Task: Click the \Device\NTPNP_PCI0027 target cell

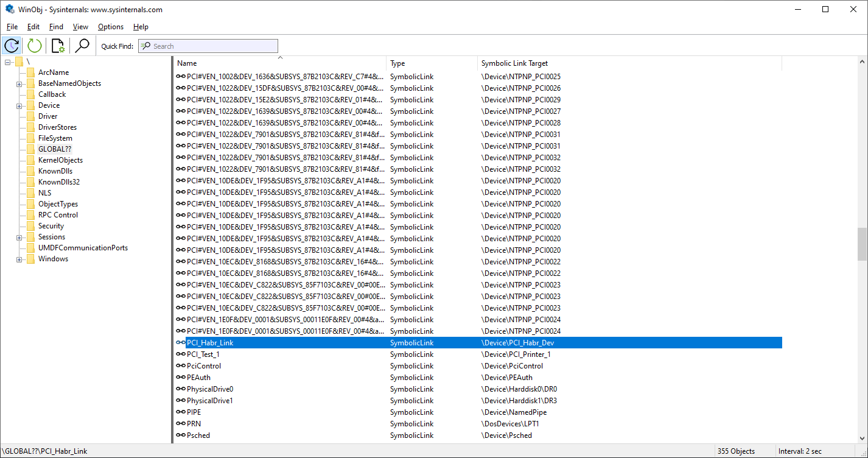Action: 521,111
